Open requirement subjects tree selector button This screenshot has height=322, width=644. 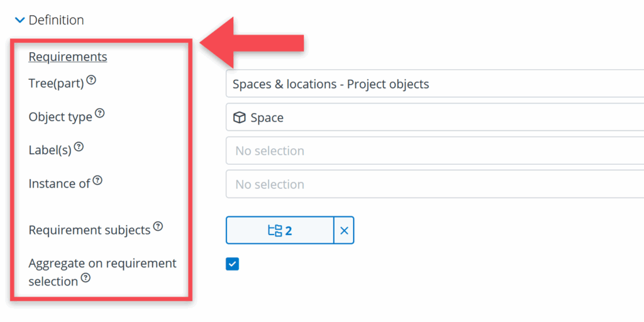point(280,231)
